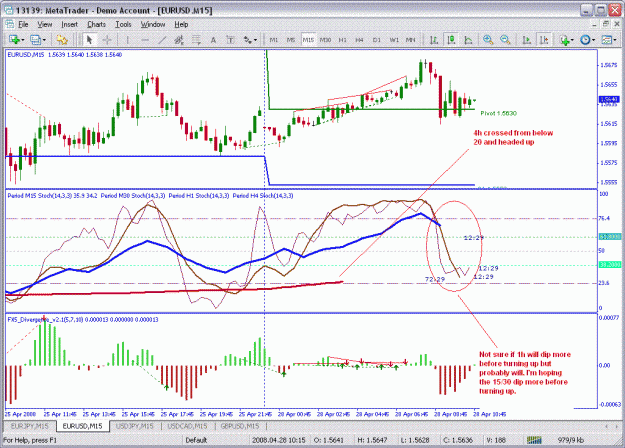Click the H: 1.5647 status value
Screen dimensions: 625x448
(x=372, y=440)
